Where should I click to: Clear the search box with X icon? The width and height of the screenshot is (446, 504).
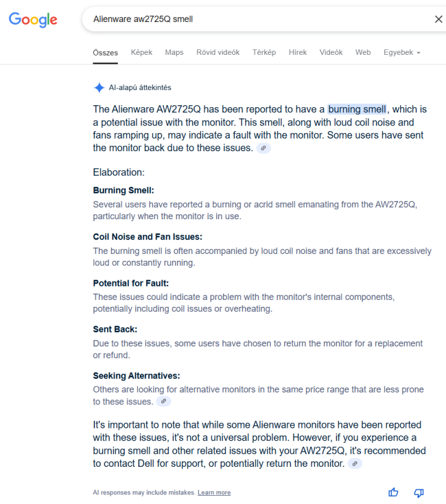[x=438, y=20]
